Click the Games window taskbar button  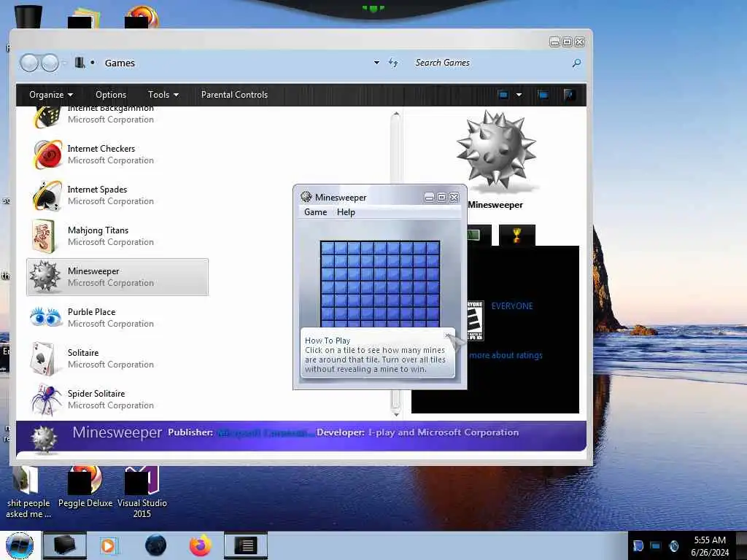tap(65, 545)
